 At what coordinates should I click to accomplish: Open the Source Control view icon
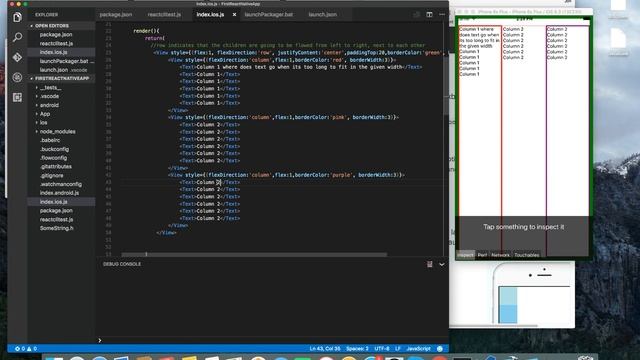(x=17, y=57)
